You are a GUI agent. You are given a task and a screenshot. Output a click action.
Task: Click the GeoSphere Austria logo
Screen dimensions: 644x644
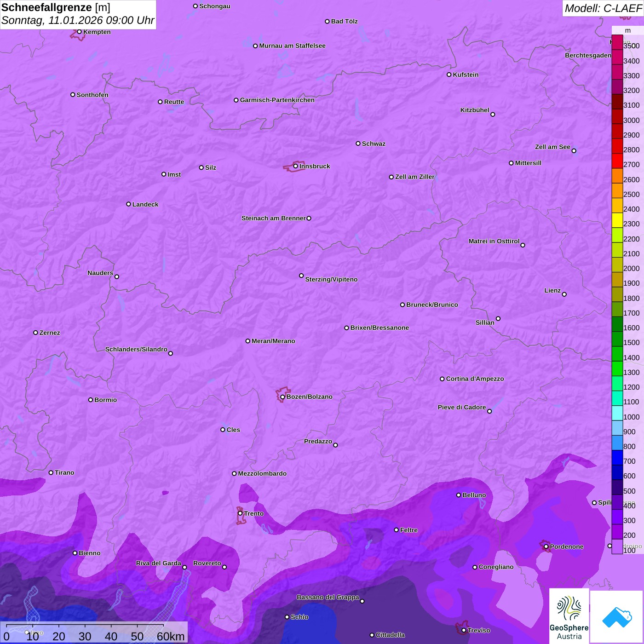569,616
